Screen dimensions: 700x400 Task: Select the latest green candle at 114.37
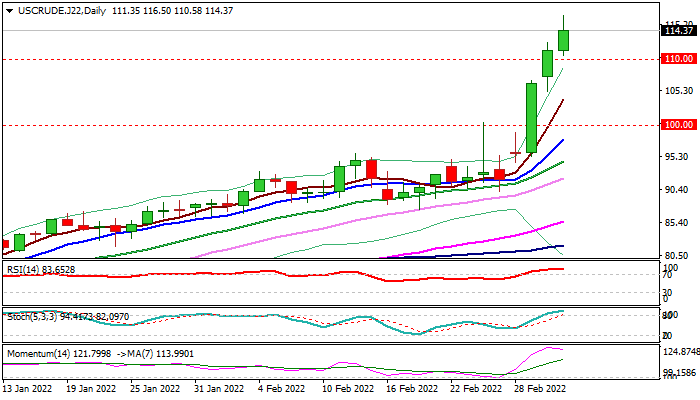[563, 40]
